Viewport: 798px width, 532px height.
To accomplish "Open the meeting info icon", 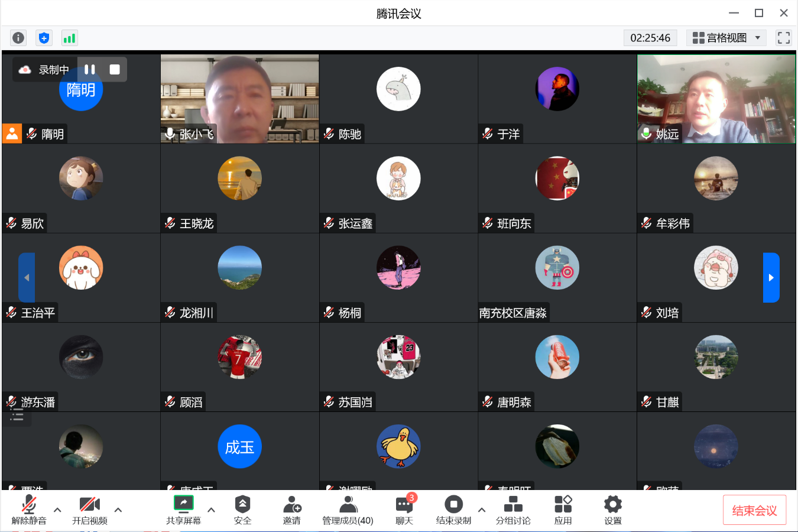I will [18, 38].
